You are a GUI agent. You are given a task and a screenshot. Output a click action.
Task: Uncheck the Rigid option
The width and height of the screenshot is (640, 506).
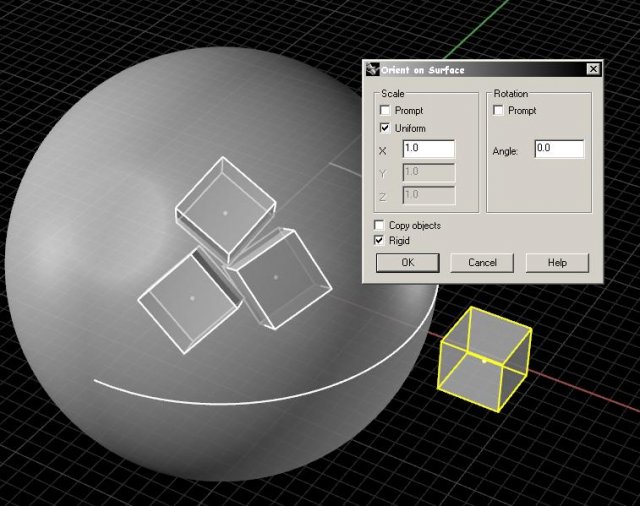point(379,240)
